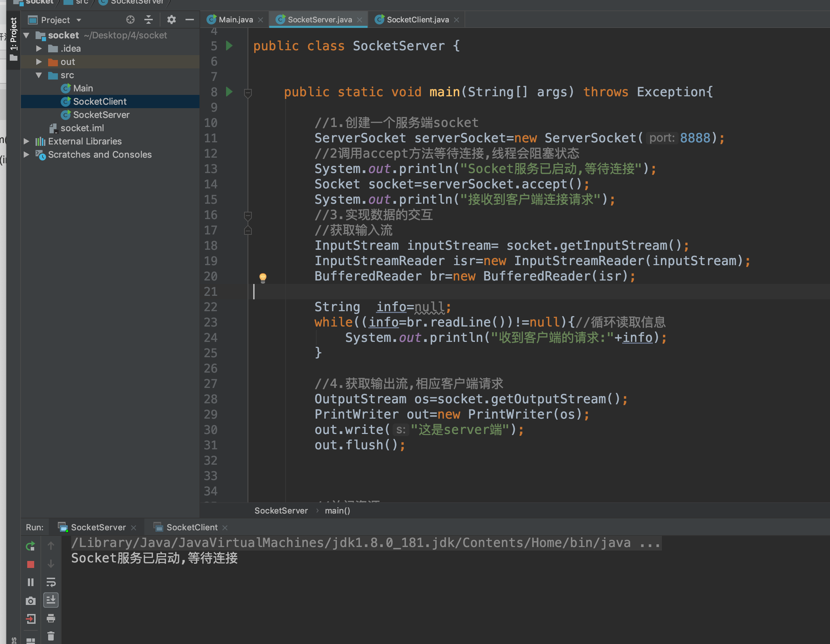This screenshot has height=644, width=830.
Task: Click the trash clear-all icon in console
Action: [x=51, y=636]
